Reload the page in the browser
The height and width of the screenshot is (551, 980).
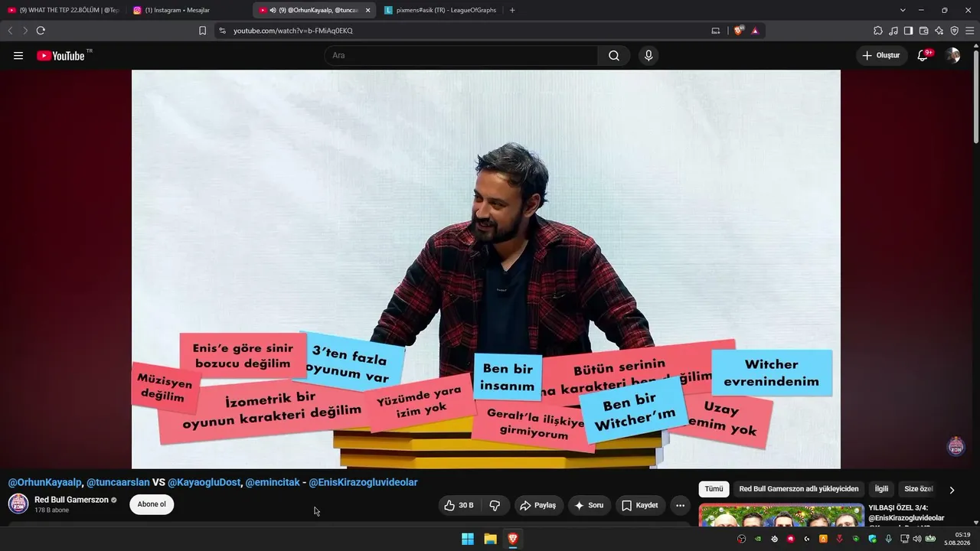(41, 31)
